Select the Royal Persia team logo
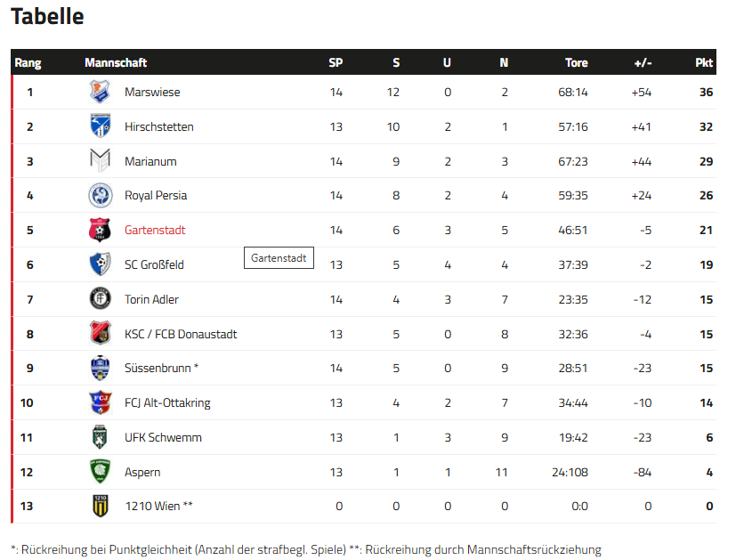736x560 pixels. pyautogui.click(x=100, y=195)
